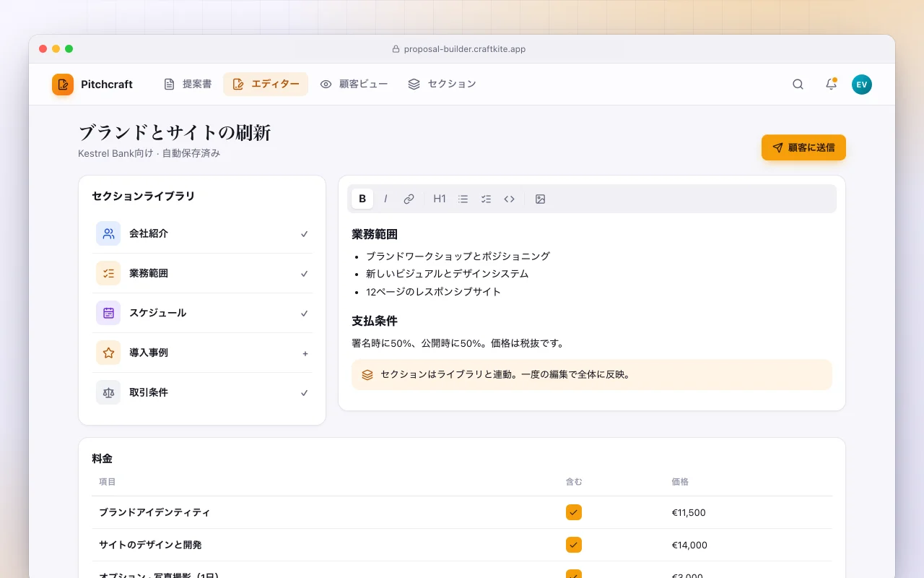Insert code block from toolbar
Viewport: 924px width, 578px height.
[510, 199]
